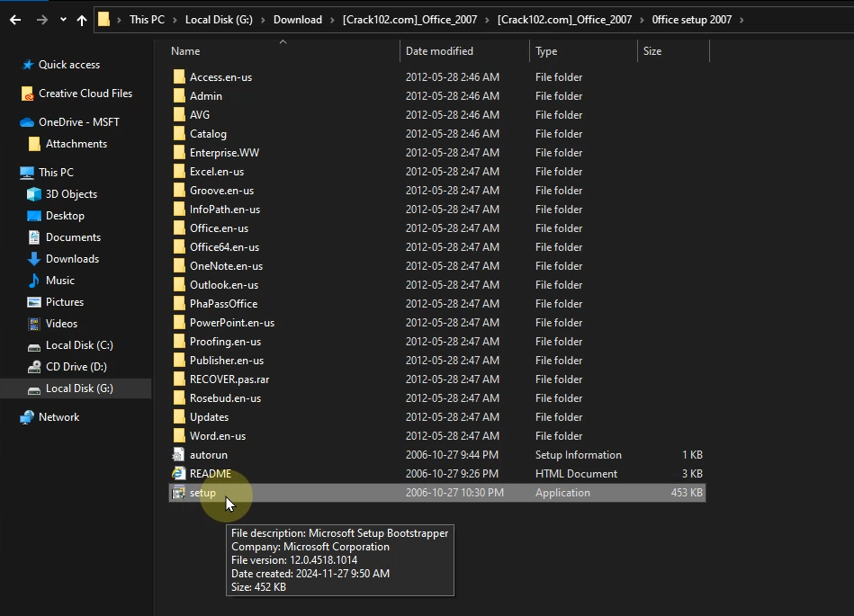854x616 pixels.
Task: Open Quick access star icon
Action: (x=27, y=65)
